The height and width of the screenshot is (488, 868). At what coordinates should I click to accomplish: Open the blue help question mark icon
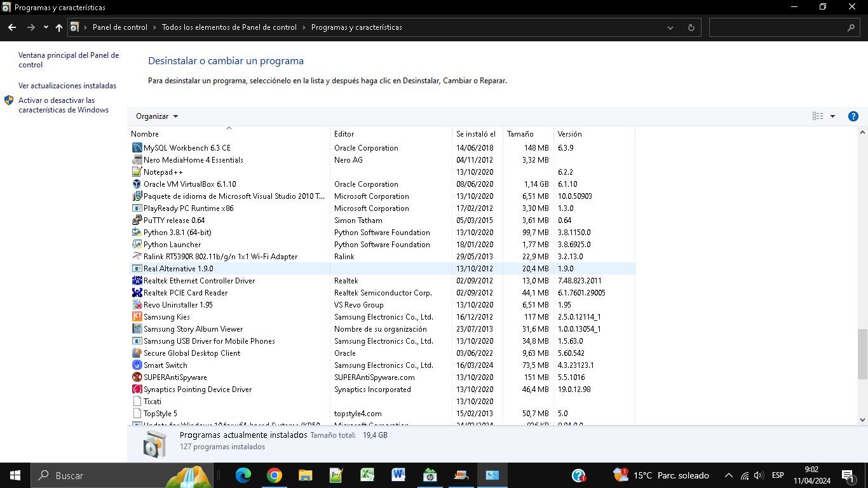[853, 116]
